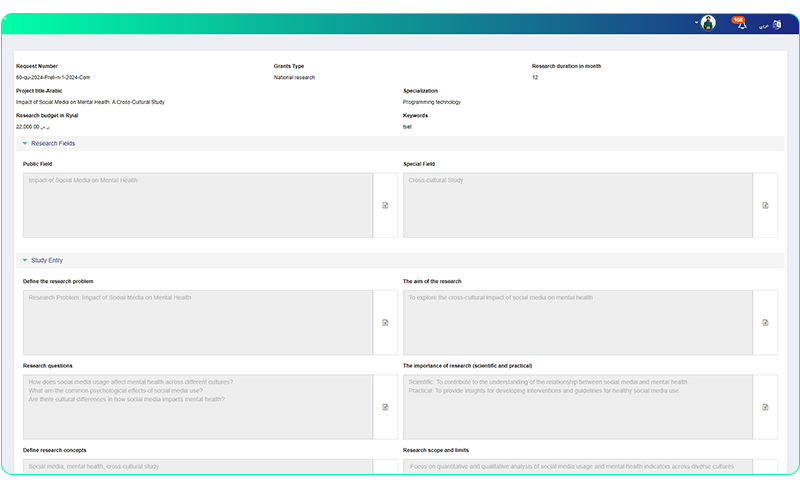
Task: Click document icon next to research problem box
Action: 385,322
